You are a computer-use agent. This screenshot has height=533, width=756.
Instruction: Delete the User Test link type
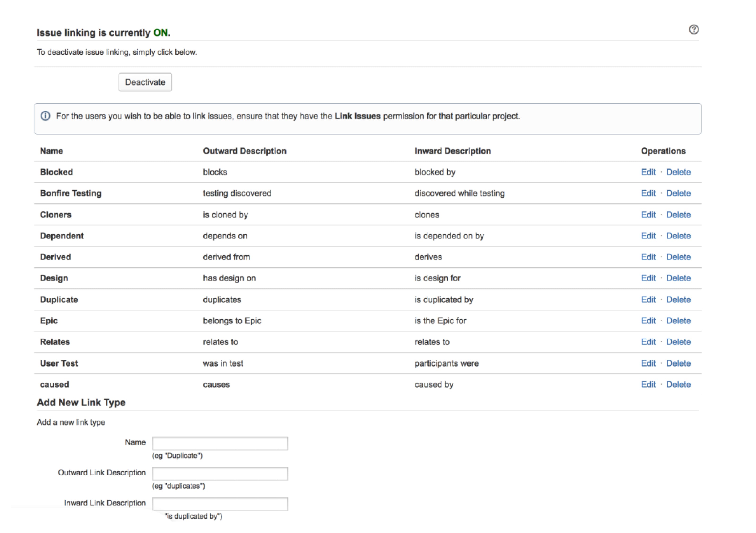[x=678, y=363]
